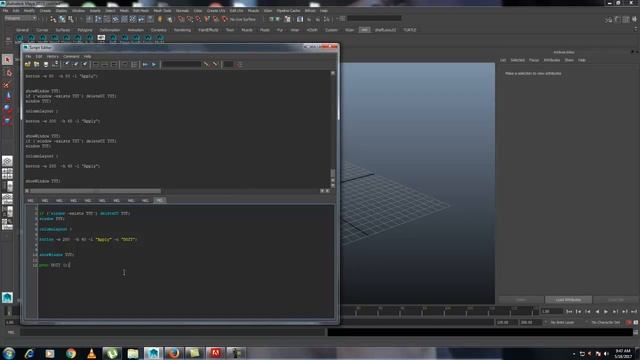640x360 pixels.
Task: Toggle Snap to curves magnet icon
Action: click(x=190, y=19)
